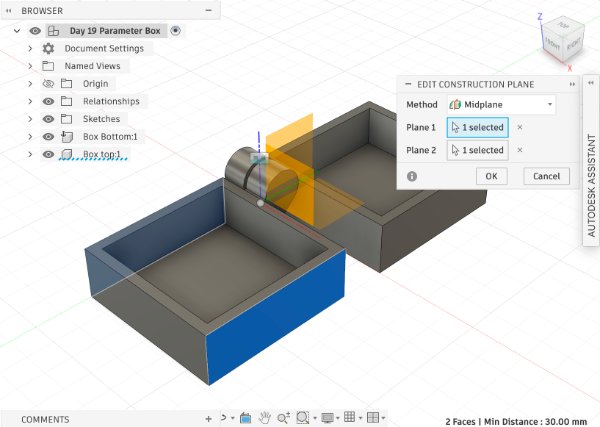Select Box top:1 in browser
The width and height of the screenshot is (600, 427).
point(102,154)
